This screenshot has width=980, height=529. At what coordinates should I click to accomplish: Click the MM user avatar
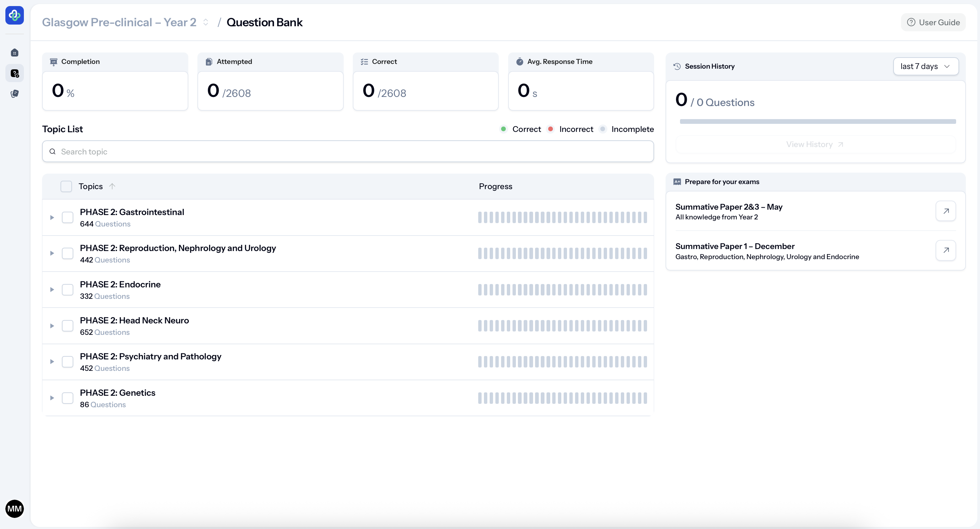[14, 508]
